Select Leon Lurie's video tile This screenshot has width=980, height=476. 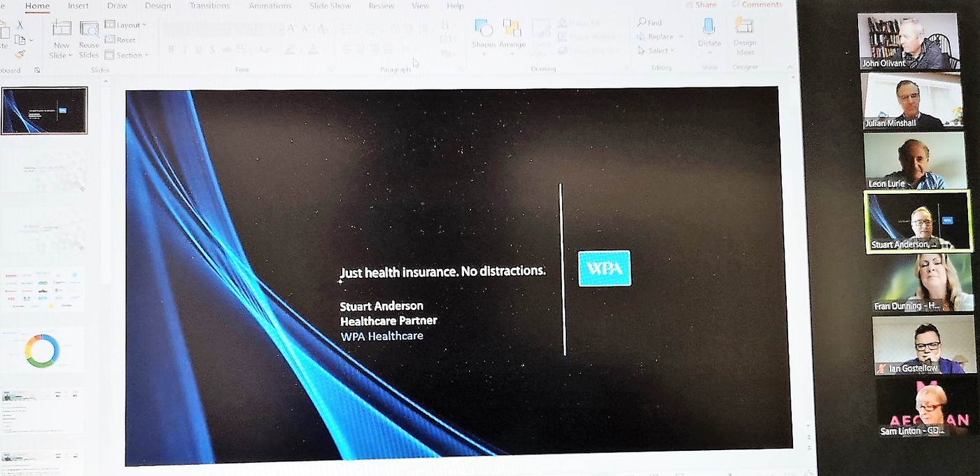point(915,160)
